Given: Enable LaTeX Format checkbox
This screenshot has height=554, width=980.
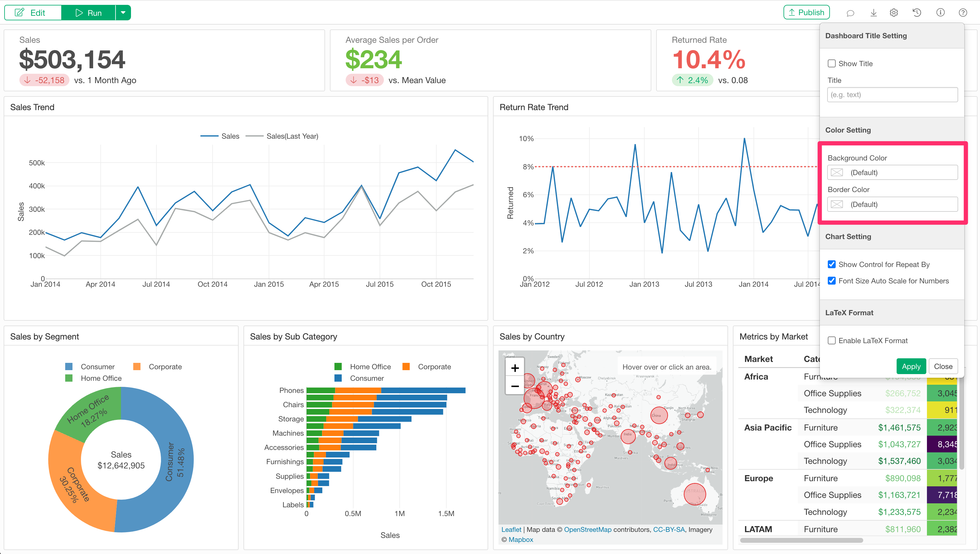Looking at the screenshot, I should click(x=832, y=340).
